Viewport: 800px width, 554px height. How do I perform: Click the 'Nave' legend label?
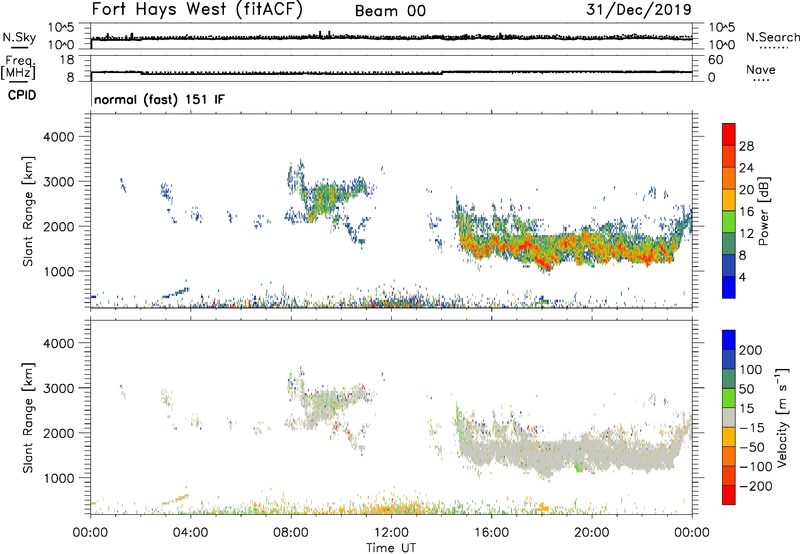click(761, 69)
